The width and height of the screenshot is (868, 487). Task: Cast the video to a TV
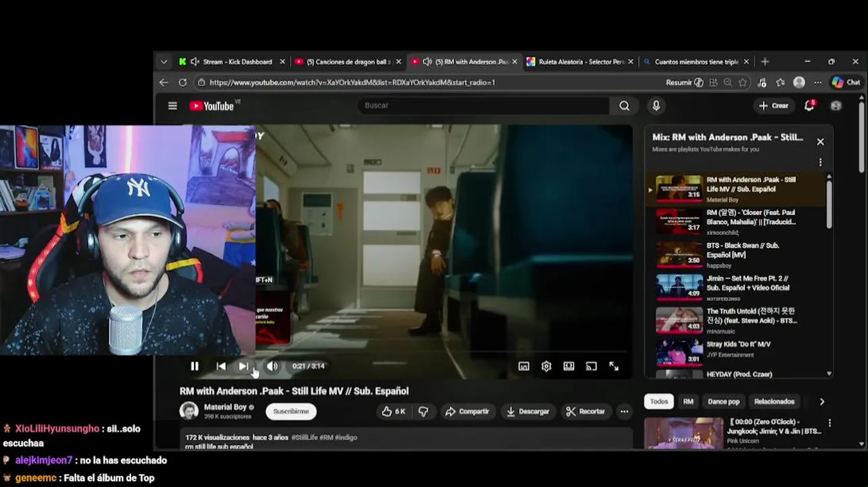pos(592,366)
